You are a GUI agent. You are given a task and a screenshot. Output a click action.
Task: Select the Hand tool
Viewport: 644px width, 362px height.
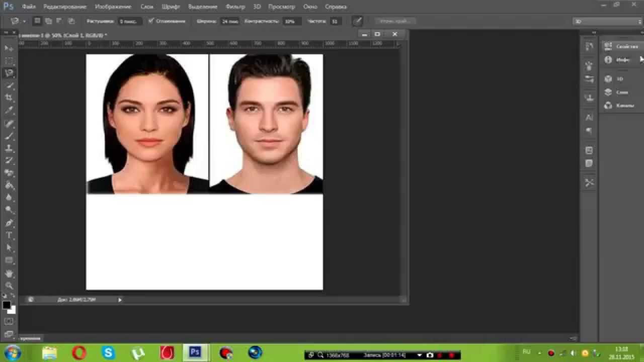click(9, 274)
